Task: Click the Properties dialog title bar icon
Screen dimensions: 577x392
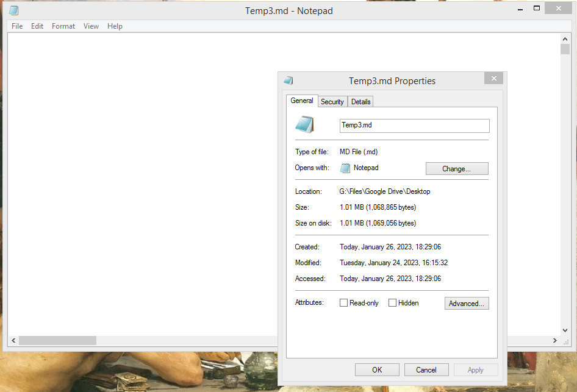Action: [x=288, y=80]
